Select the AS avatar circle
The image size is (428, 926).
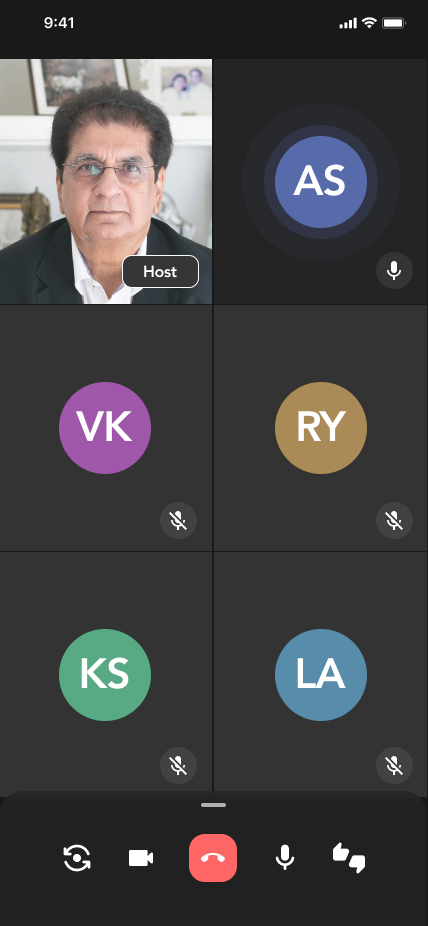click(321, 182)
